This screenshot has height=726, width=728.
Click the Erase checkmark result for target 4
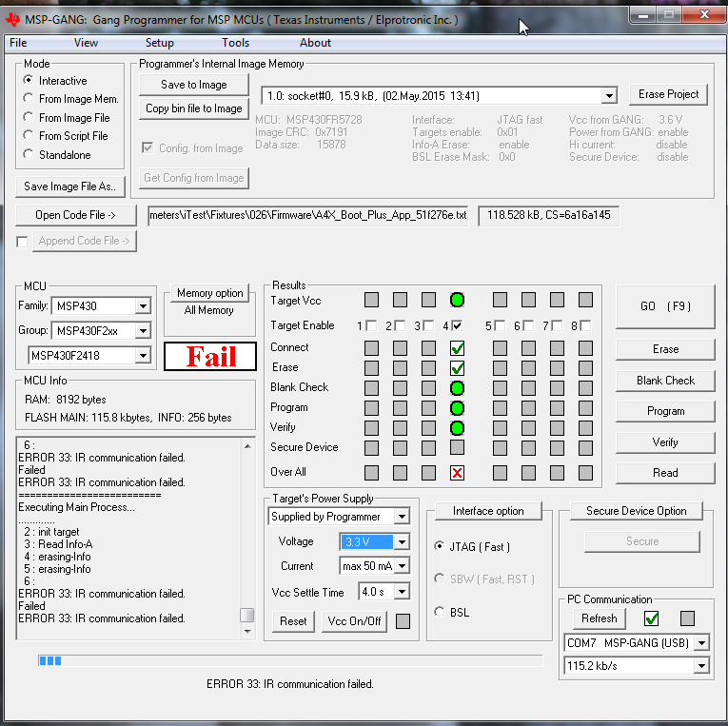457,368
